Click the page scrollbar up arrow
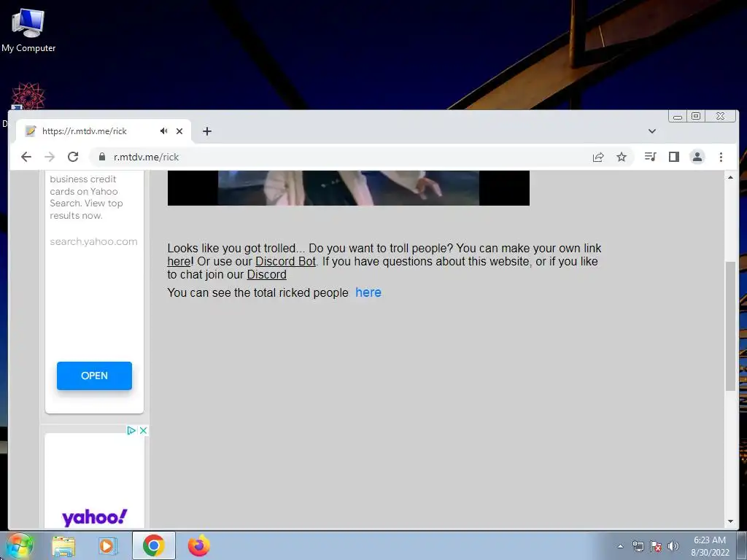 (x=730, y=178)
